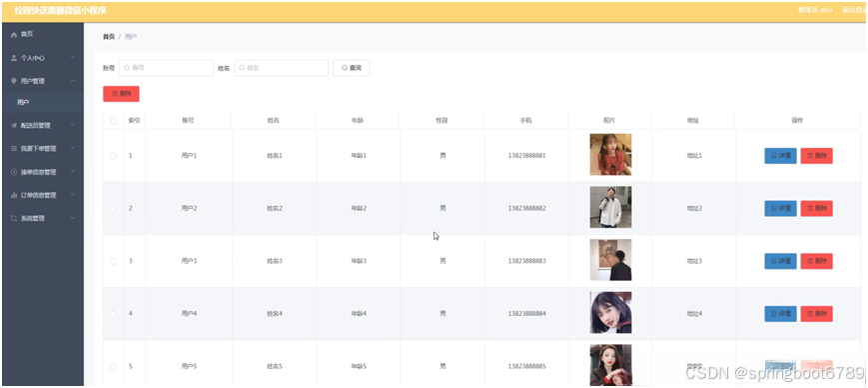Click phone number 13823888882
868x388 pixels.
(526, 208)
